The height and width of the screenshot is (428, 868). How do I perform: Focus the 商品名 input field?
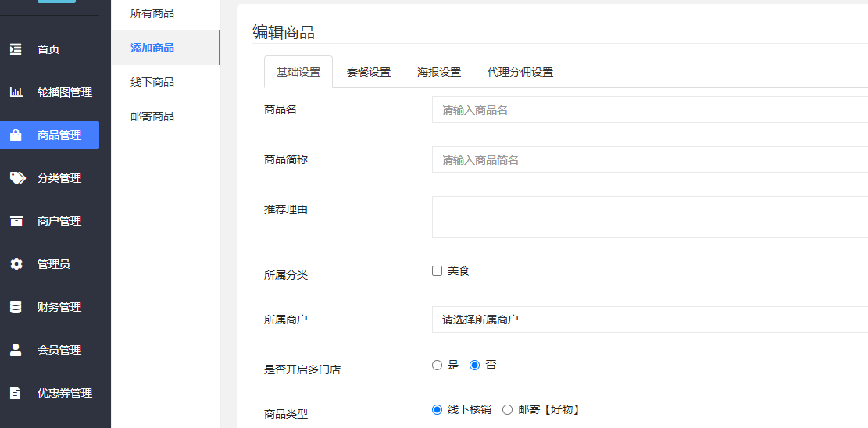650,109
